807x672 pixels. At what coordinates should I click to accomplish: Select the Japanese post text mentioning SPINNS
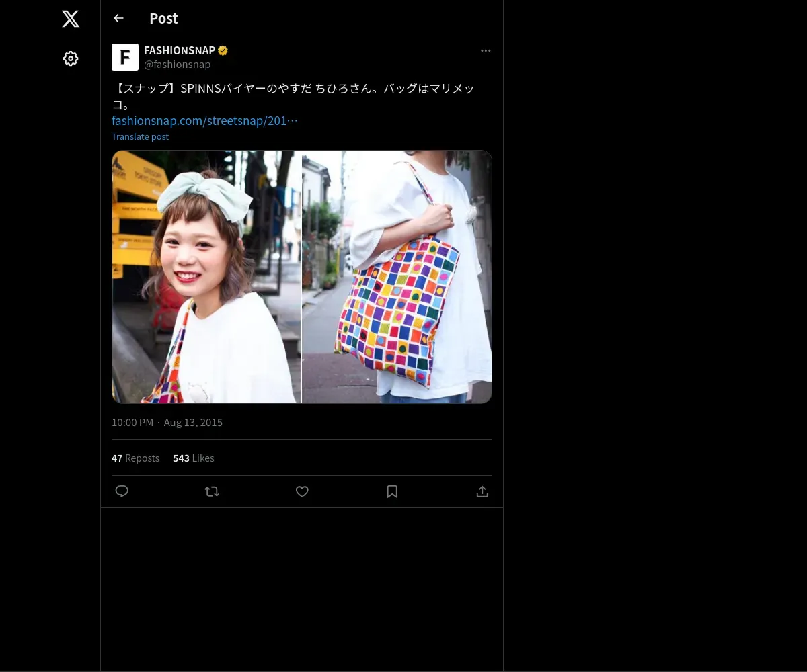[294, 96]
